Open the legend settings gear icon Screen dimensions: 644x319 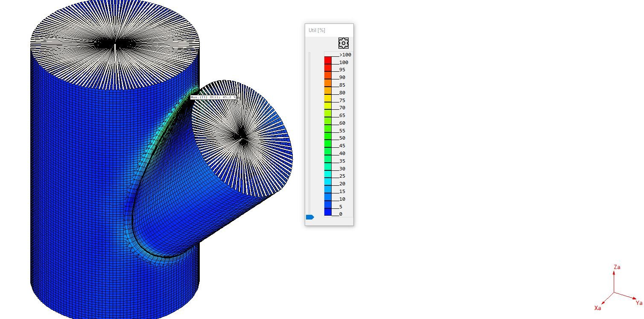[x=344, y=43]
